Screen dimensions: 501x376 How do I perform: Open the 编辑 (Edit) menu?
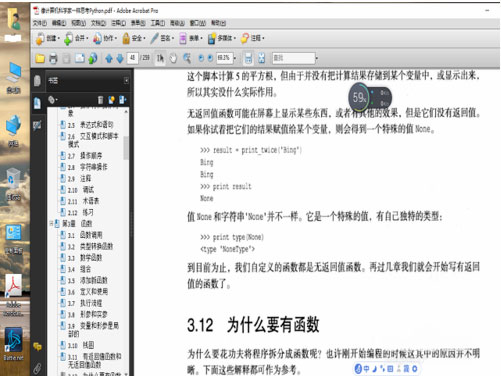pyautogui.click(x=59, y=23)
